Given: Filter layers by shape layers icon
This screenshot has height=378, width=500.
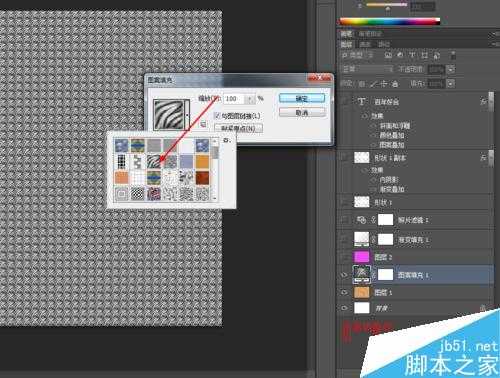Looking at the screenshot, I should (424, 55).
